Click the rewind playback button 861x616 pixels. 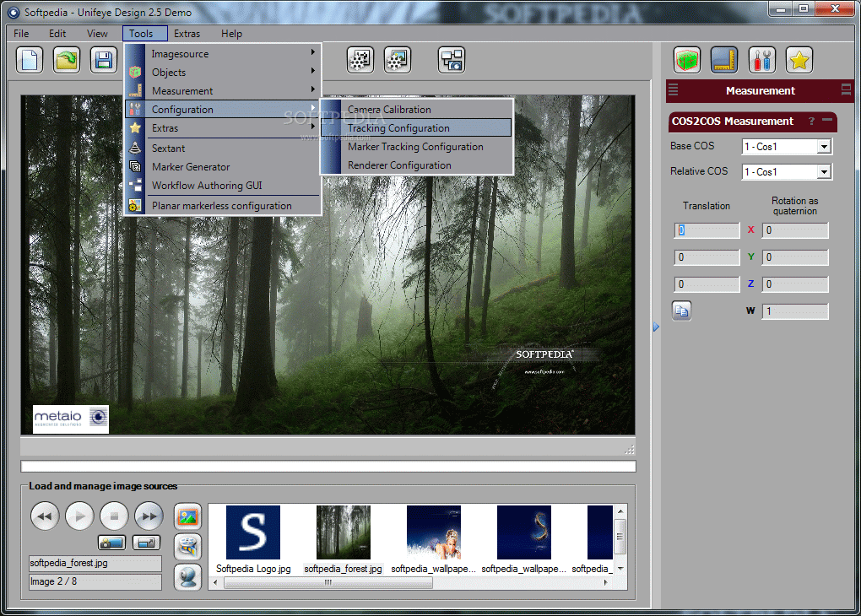point(45,516)
